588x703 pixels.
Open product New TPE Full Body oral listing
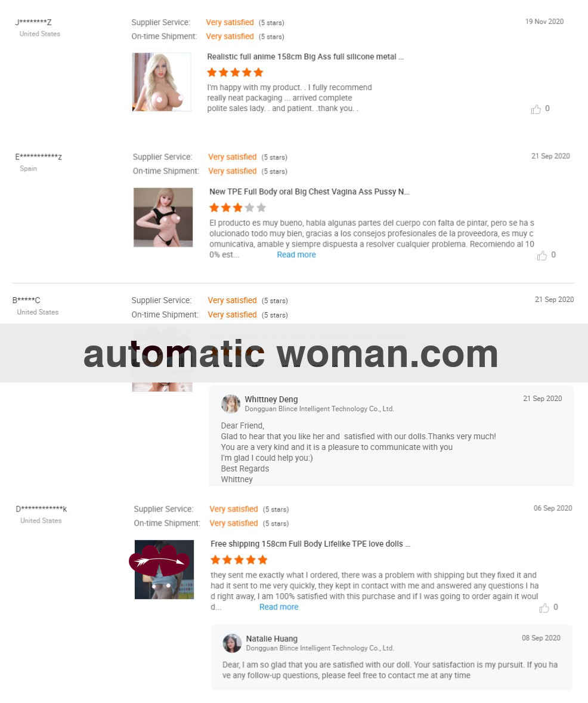pos(310,192)
